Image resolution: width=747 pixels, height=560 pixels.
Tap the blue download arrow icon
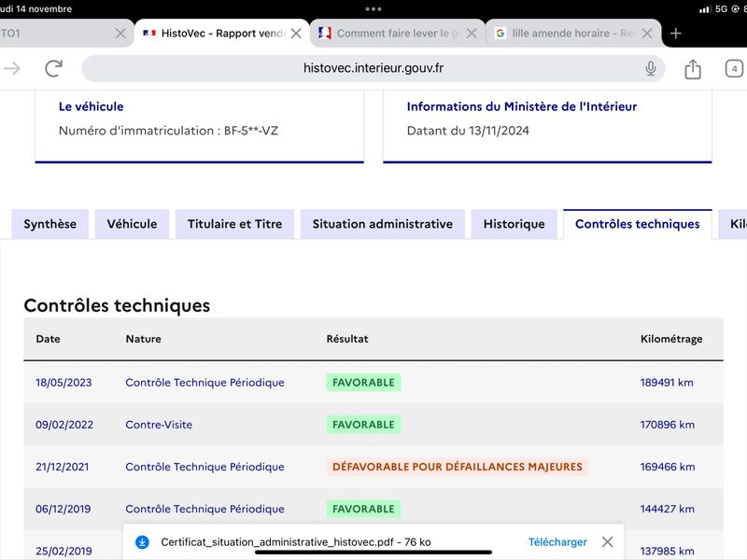[142, 542]
